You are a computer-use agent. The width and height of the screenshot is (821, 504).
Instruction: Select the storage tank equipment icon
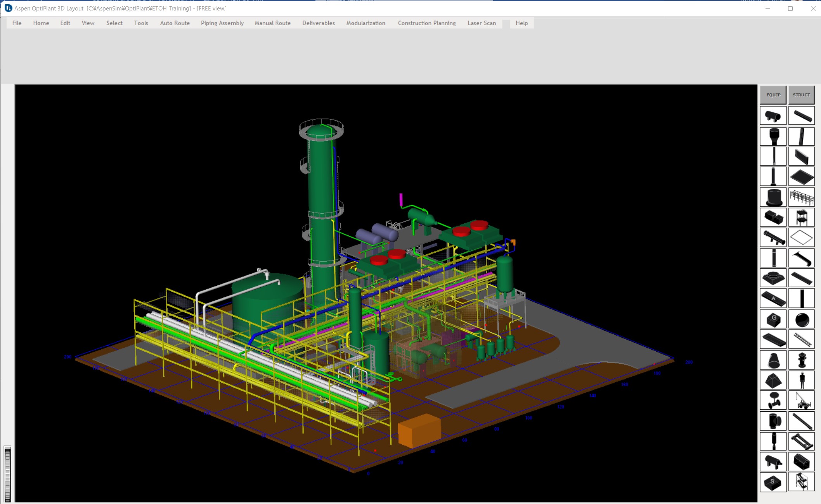tap(773, 197)
